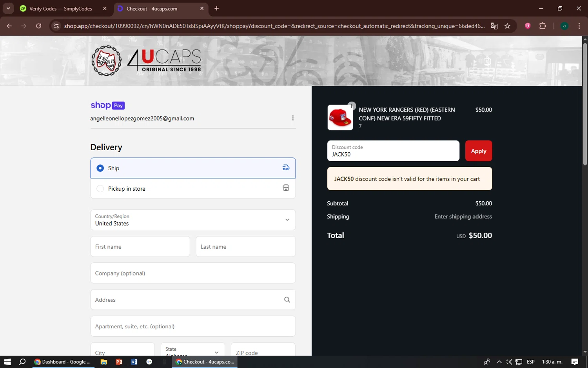Open Windows taskbar search
This screenshot has height=368, width=588.
pyautogui.click(x=22, y=362)
